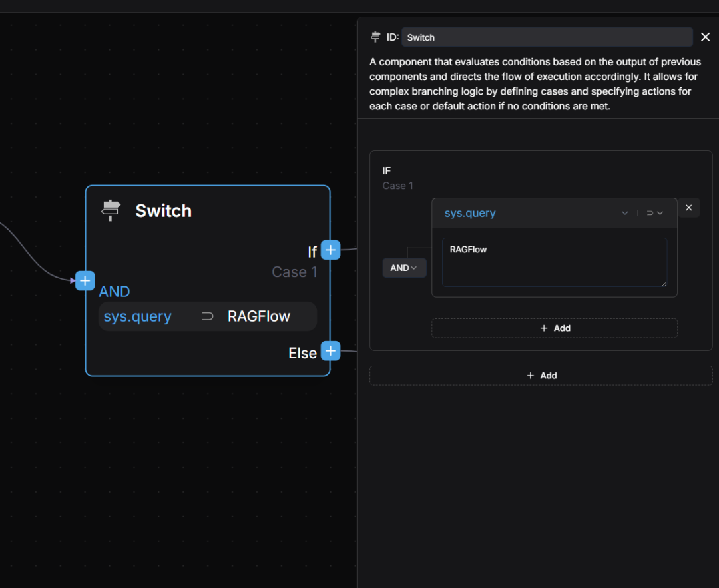Click the signpost icon beside the ID field

click(x=376, y=37)
